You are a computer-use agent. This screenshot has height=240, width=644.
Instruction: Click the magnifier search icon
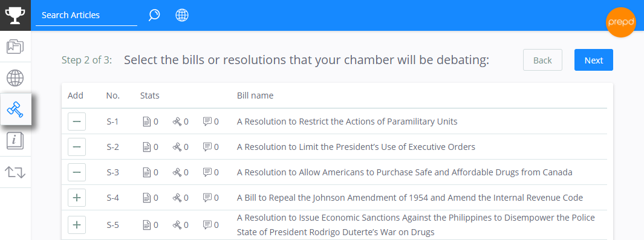click(x=154, y=15)
